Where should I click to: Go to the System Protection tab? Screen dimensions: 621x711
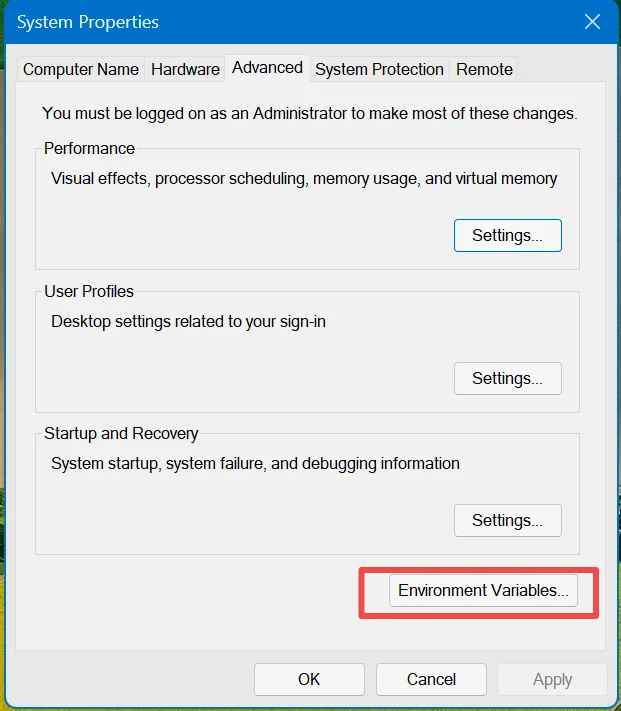pos(379,69)
